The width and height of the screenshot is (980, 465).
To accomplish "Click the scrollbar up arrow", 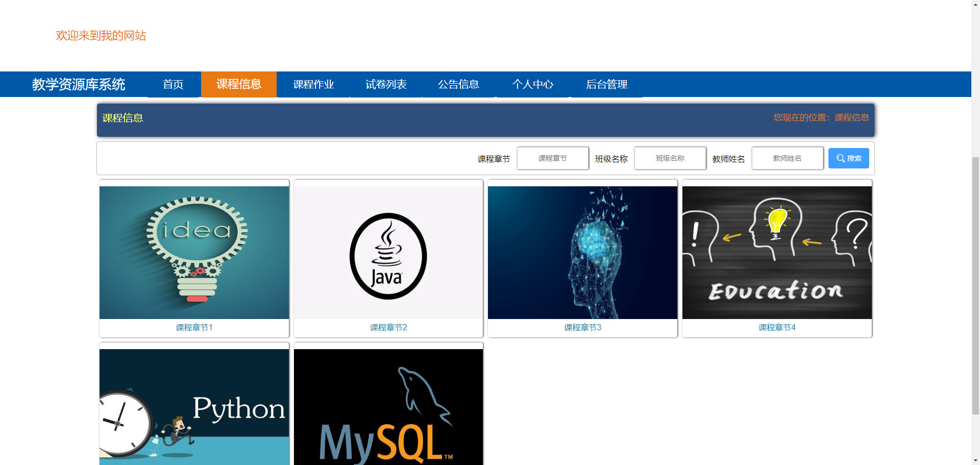I will (975, 4).
